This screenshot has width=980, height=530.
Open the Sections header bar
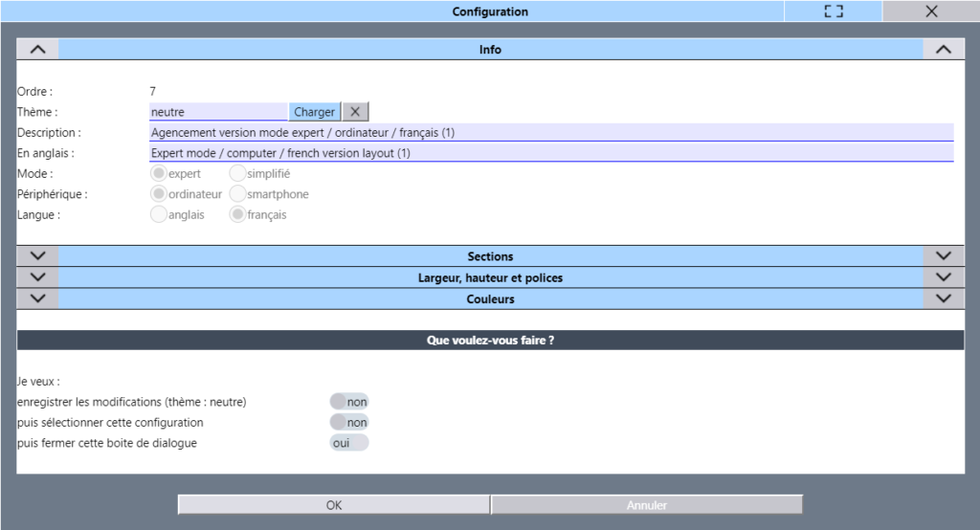click(490, 256)
